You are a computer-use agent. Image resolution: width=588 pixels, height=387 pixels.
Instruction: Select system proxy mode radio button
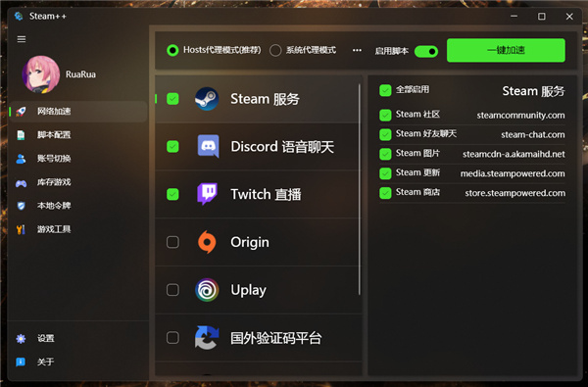tap(275, 50)
